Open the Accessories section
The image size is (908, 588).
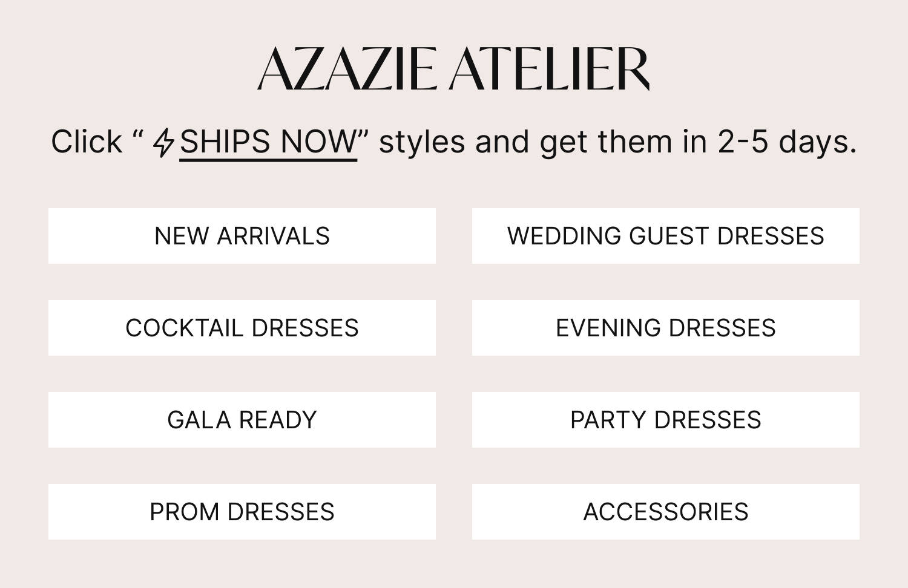[x=666, y=512]
